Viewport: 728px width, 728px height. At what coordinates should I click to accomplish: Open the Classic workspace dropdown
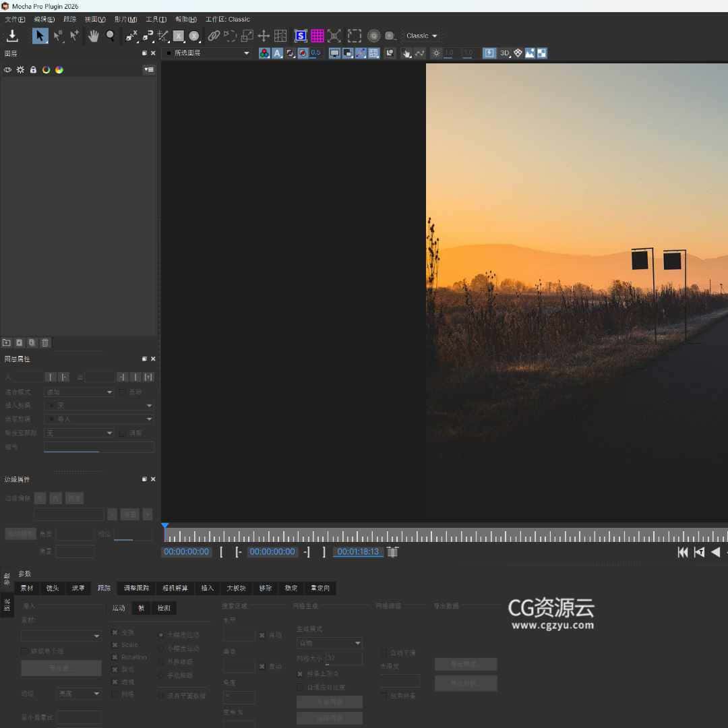point(421,36)
